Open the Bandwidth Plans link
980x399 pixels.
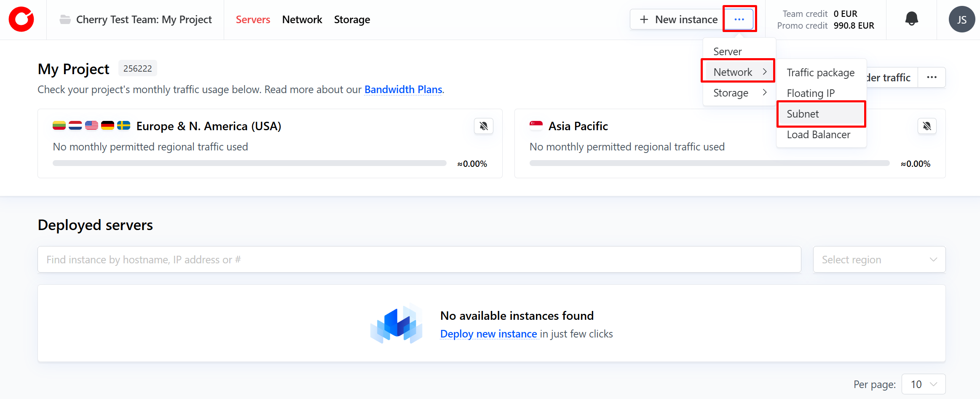pos(403,89)
